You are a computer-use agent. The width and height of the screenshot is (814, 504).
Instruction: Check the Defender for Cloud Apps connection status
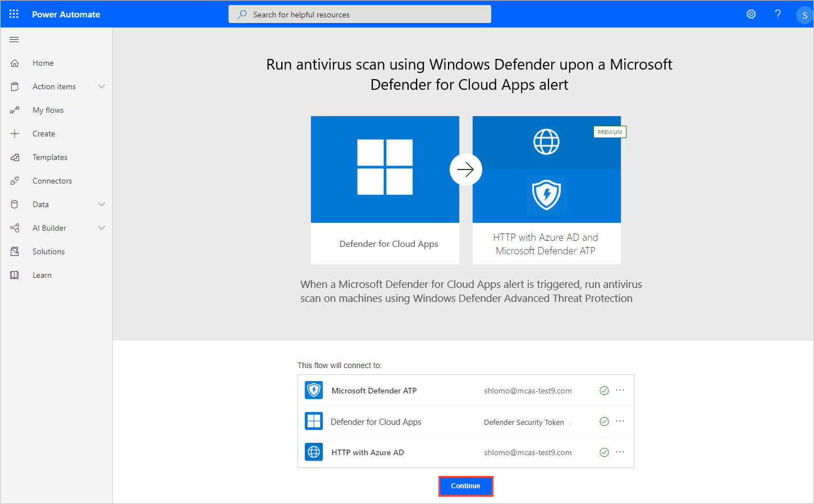(x=605, y=421)
